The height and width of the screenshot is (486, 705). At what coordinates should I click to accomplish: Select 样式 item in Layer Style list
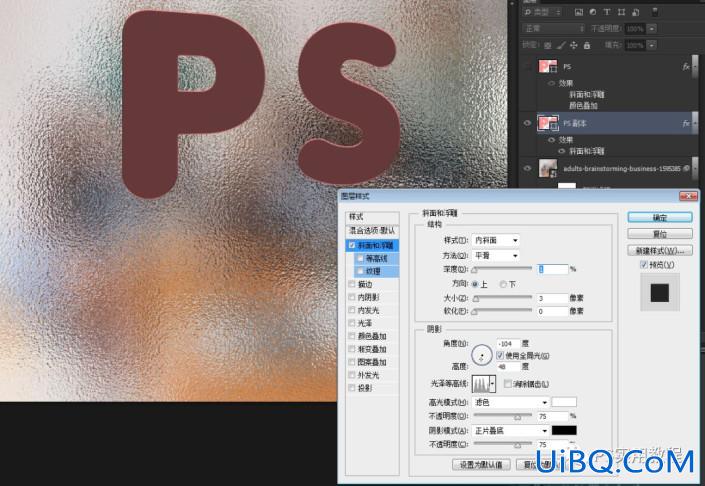tap(372, 217)
